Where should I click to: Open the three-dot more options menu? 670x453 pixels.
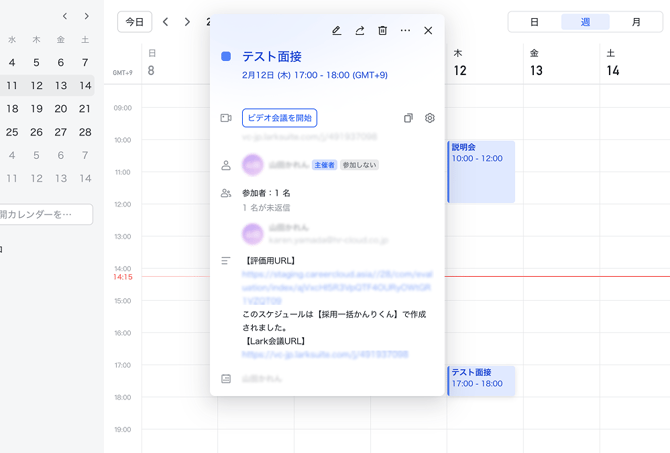coord(405,31)
